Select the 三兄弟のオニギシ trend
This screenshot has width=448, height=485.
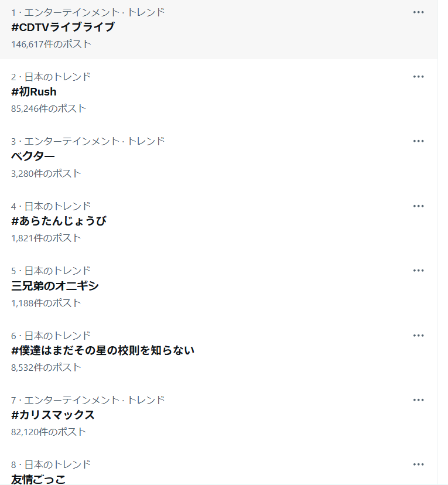point(55,286)
